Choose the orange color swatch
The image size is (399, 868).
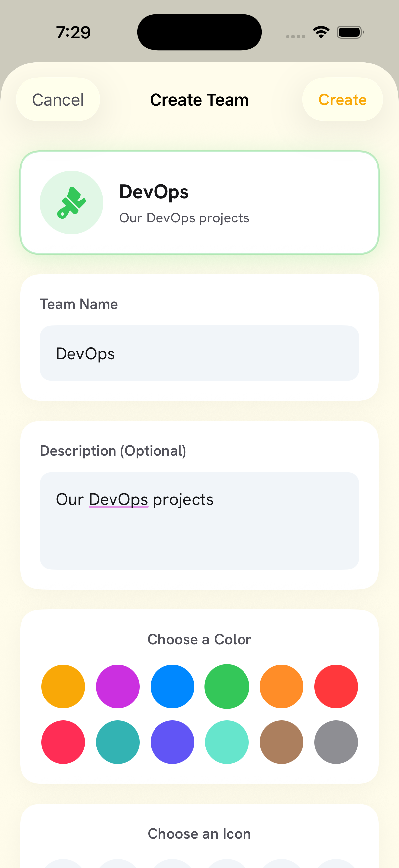point(282,686)
